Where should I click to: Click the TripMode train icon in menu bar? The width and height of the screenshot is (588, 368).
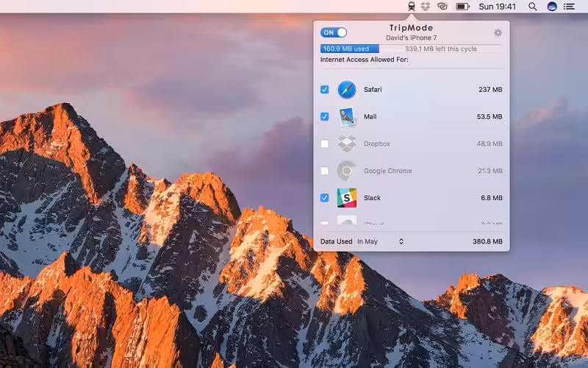(411, 7)
